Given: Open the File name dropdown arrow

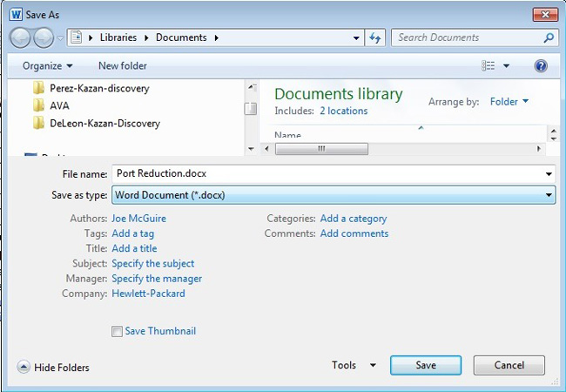Looking at the screenshot, I should (549, 174).
